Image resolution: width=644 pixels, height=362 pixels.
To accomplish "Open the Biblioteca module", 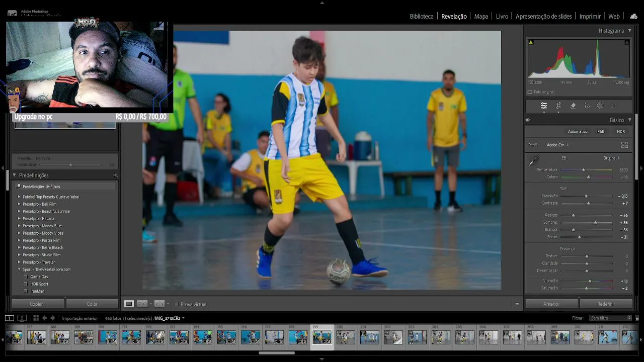I will tap(422, 17).
